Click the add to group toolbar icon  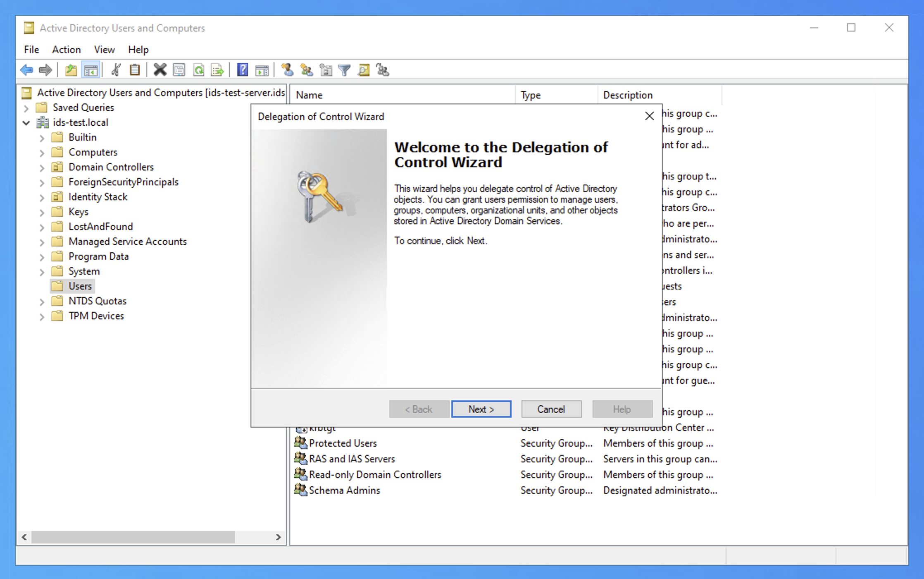click(383, 70)
